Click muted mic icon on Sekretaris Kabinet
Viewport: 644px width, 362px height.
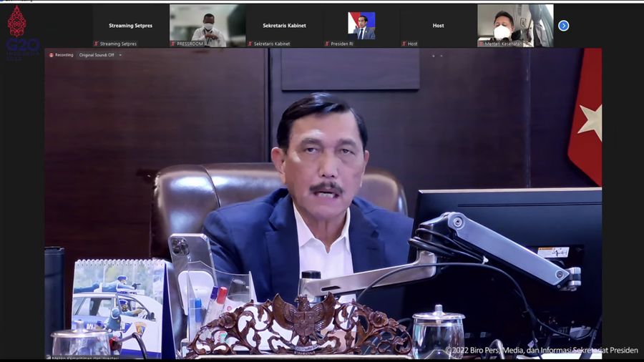click(x=250, y=44)
